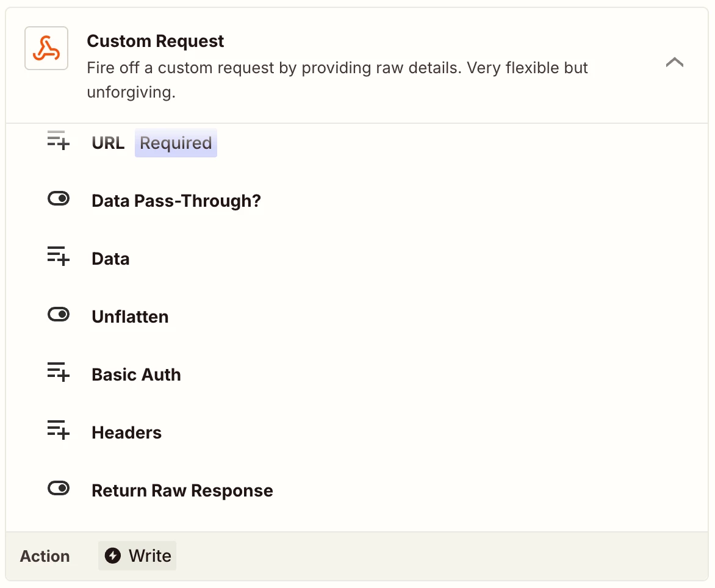
Task: Toggle the Return Raw Response switch icon
Action: click(59, 489)
